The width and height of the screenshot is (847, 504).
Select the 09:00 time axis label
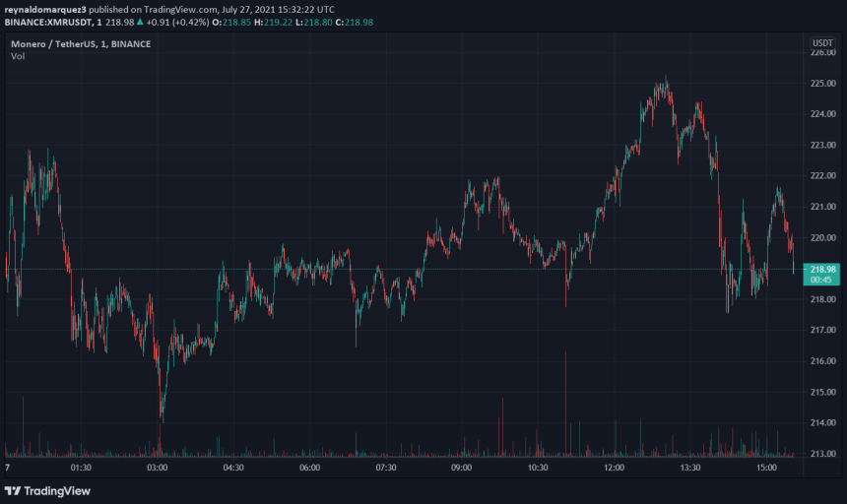(x=462, y=468)
